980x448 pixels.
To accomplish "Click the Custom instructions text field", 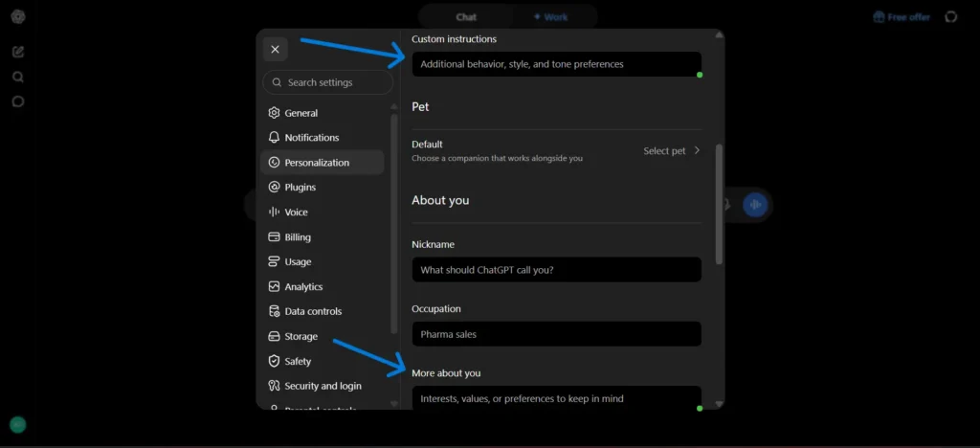I will click(556, 64).
